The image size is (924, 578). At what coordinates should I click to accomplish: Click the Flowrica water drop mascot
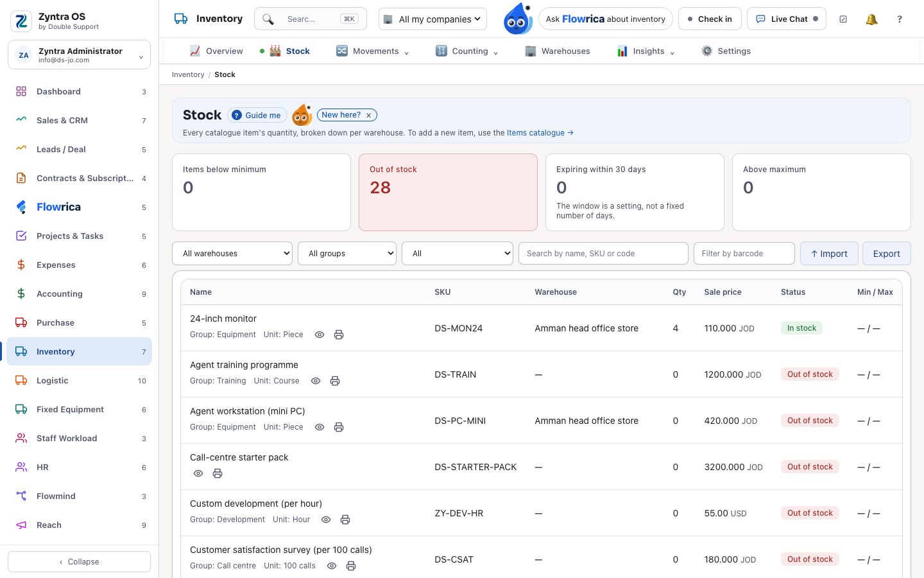(518, 19)
